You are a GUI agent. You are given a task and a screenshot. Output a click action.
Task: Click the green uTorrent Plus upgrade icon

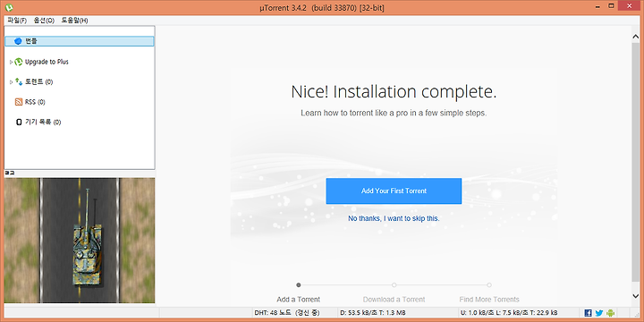pos(18,62)
